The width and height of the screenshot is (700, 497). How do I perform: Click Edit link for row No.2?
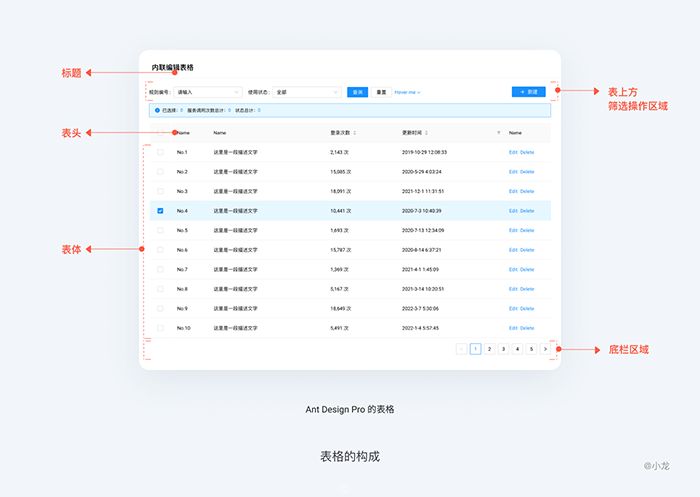point(513,172)
